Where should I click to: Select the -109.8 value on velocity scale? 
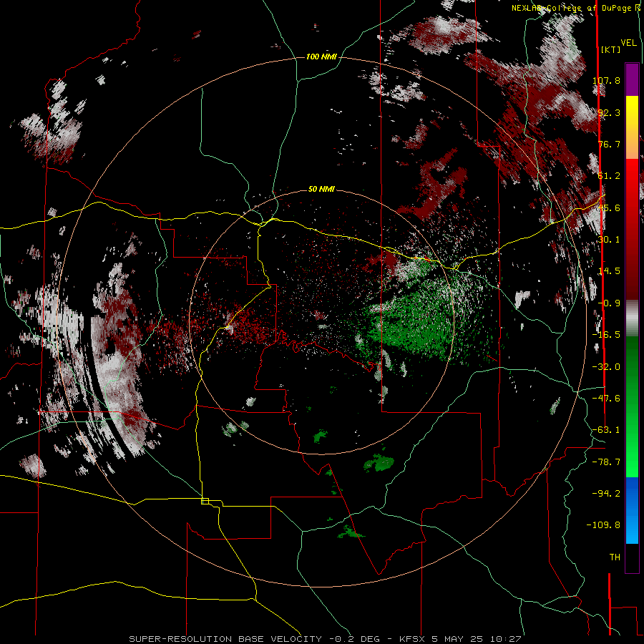point(604,525)
